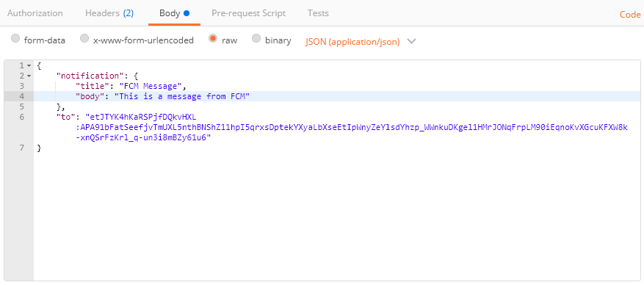
Task: Select the form-data radio button
Action: 15,39
